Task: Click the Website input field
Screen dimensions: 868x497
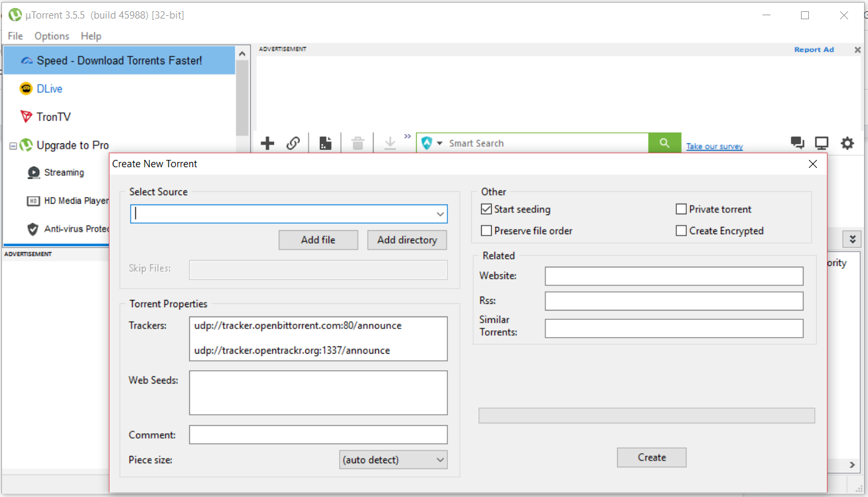Action: tap(674, 276)
